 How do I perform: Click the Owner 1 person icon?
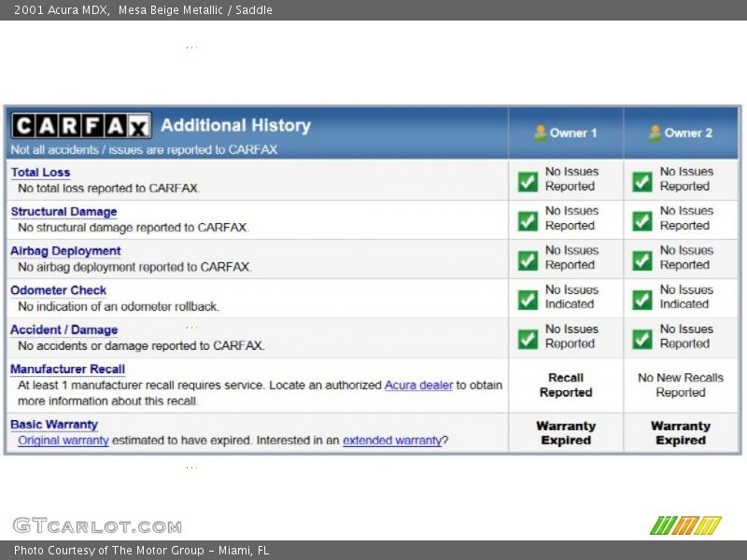tap(540, 133)
